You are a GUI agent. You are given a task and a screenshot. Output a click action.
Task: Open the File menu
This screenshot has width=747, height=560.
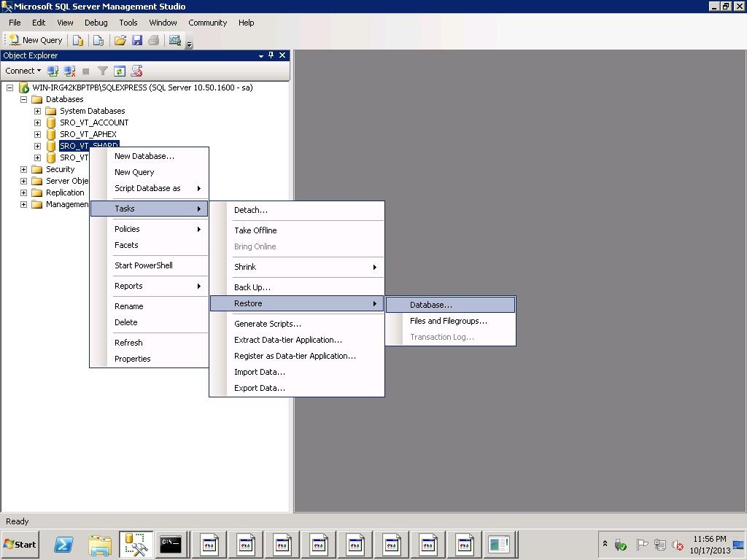click(15, 23)
